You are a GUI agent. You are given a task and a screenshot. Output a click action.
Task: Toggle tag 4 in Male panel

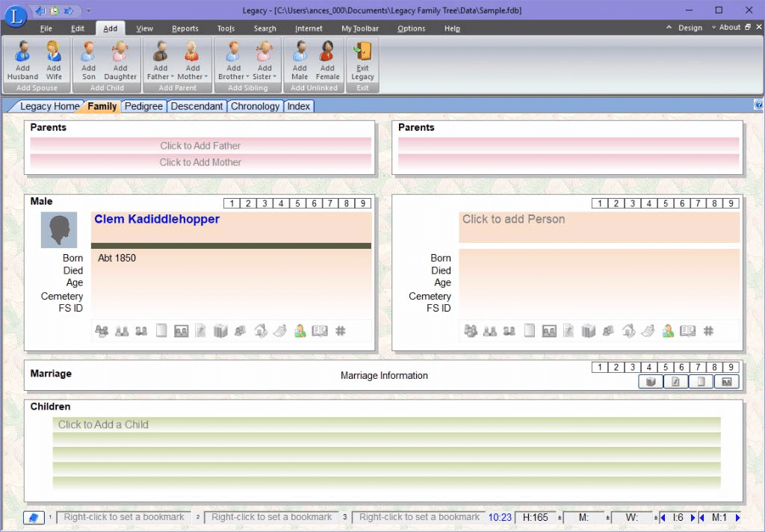pos(281,203)
